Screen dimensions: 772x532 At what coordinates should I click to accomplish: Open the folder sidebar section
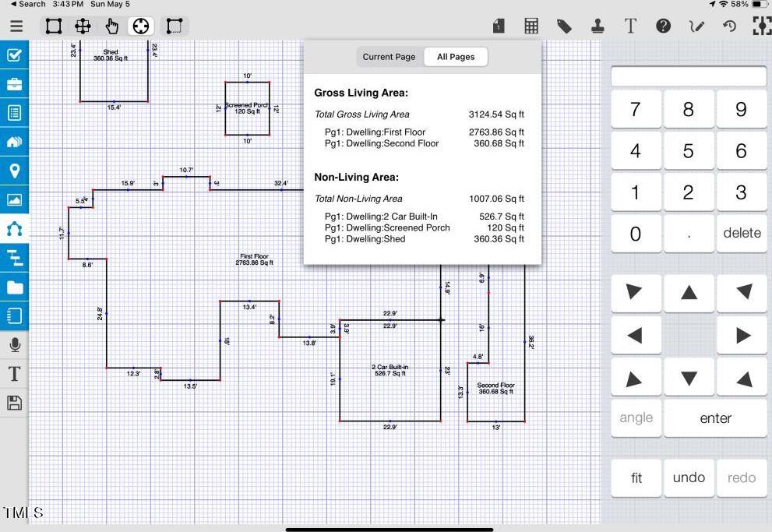[14, 287]
